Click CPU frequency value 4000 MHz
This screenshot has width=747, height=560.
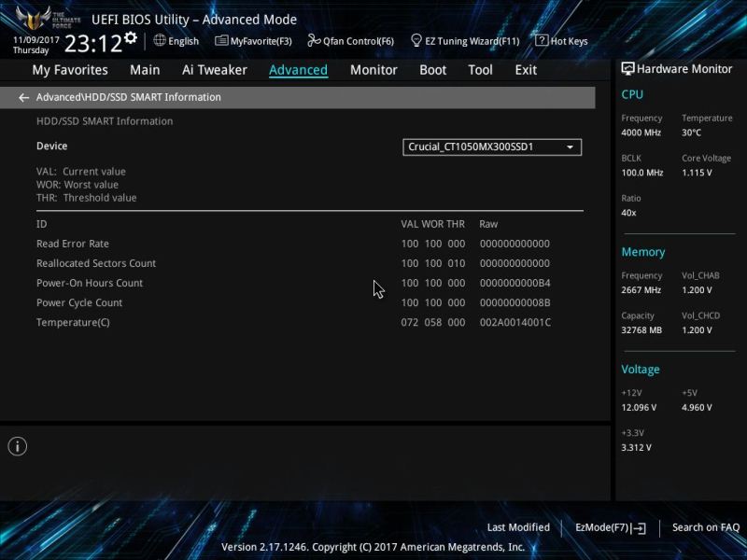pos(641,133)
